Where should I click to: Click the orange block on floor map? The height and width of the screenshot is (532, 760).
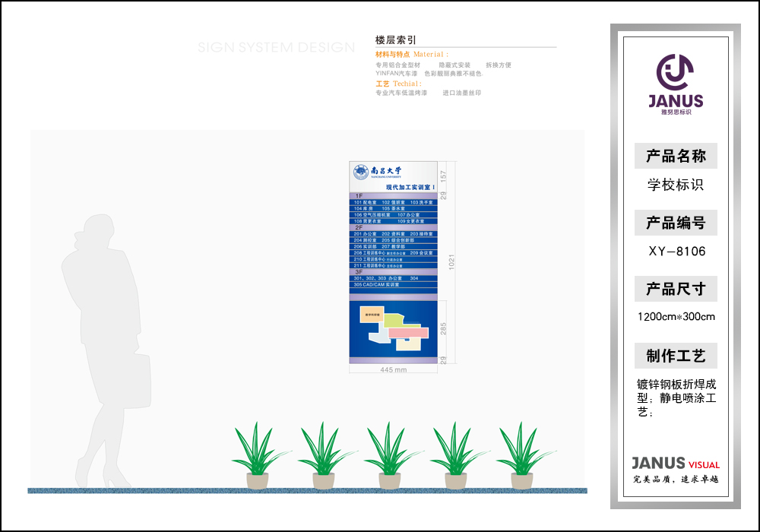pos(372,313)
